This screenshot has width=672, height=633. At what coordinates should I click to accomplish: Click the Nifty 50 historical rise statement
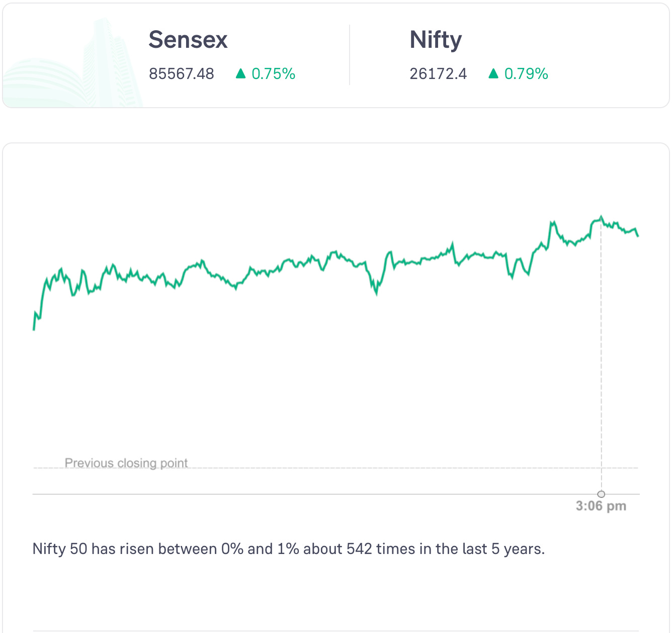(289, 548)
